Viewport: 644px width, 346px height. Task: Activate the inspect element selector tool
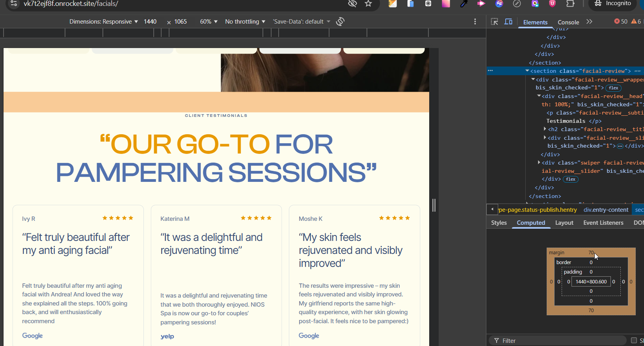(x=494, y=22)
